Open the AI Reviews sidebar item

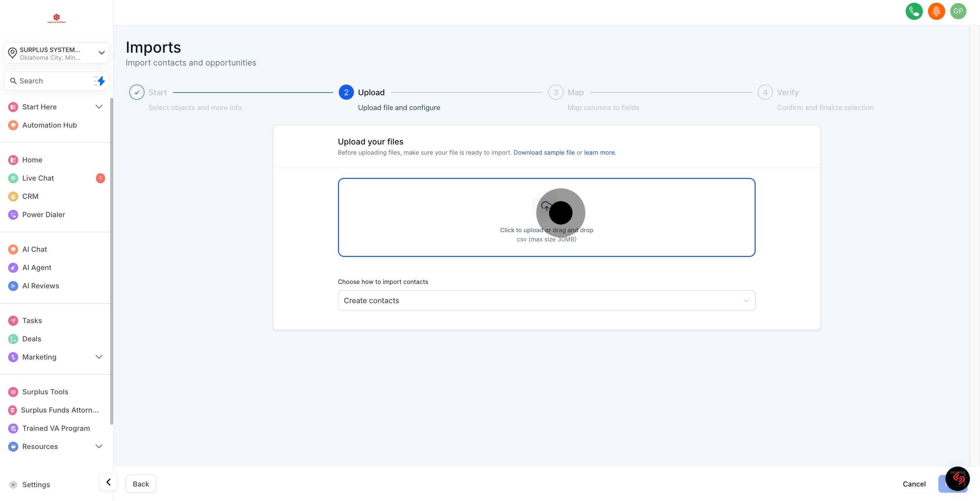coord(40,286)
